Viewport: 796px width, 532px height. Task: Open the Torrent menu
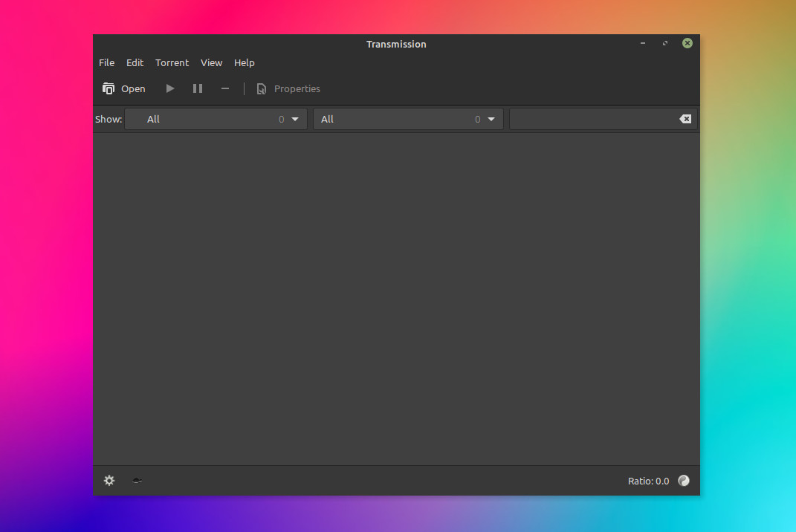[x=172, y=63]
